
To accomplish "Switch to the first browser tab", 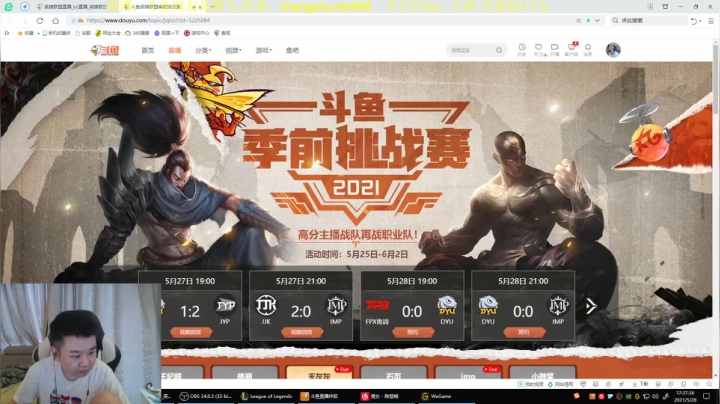I will click(x=72, y=7).
